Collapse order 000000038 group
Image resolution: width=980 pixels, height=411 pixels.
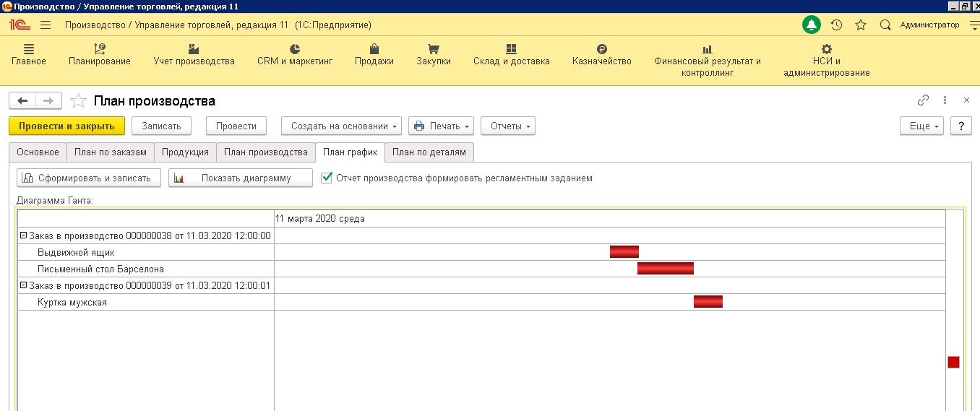(23, 235)
